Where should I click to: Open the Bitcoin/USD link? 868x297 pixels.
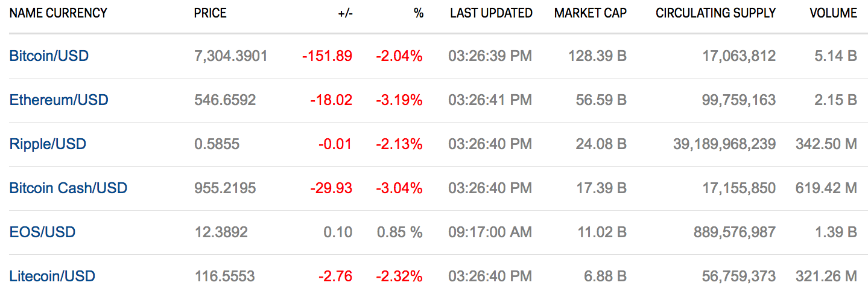[x=49, y=56]
